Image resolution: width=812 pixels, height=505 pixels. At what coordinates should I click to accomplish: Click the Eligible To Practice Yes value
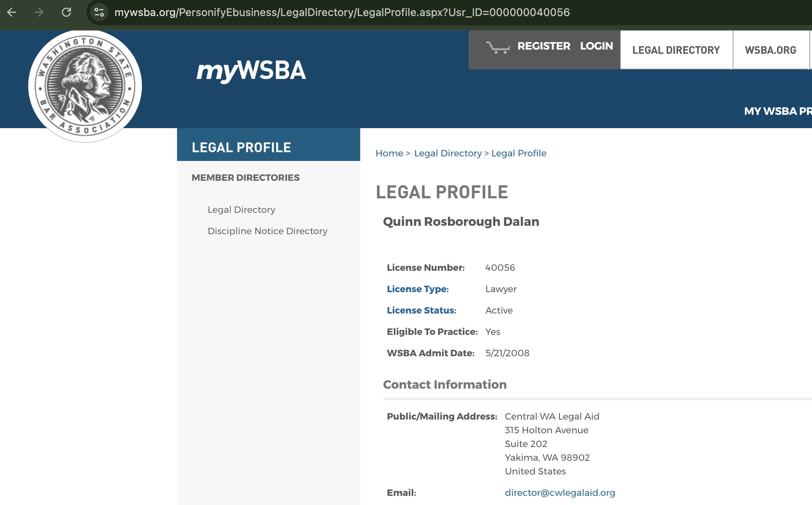pyautogui.click(x=493, y=332)
